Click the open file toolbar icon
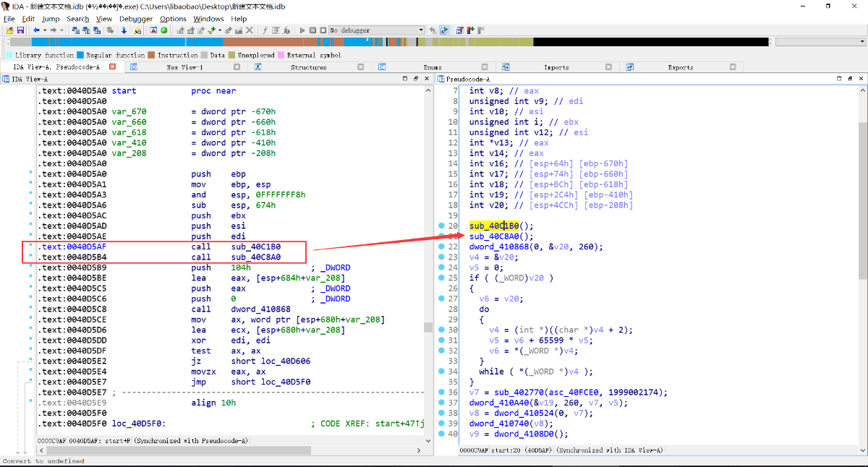 pos(9,30)
